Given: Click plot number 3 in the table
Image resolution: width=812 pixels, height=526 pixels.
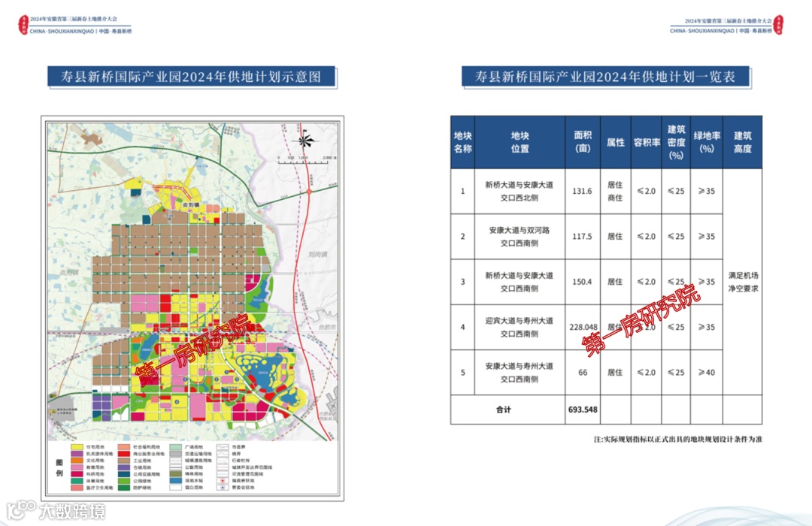Looking at the screenshot, I should click(462, 282).
